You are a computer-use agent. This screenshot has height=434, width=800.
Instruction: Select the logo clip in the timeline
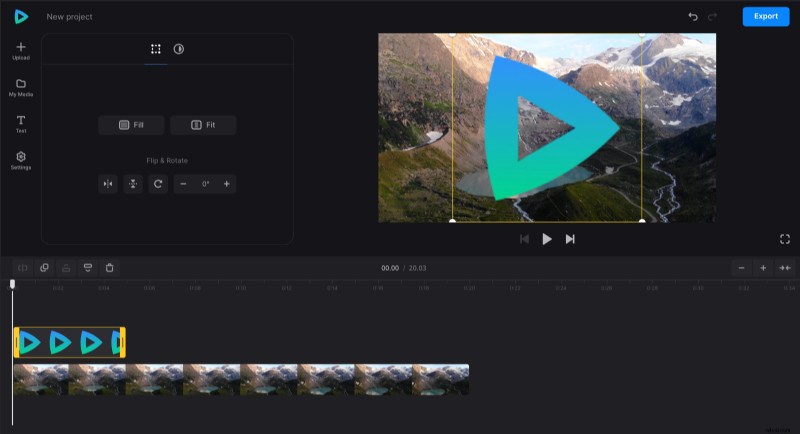click(x=69, y=342)
